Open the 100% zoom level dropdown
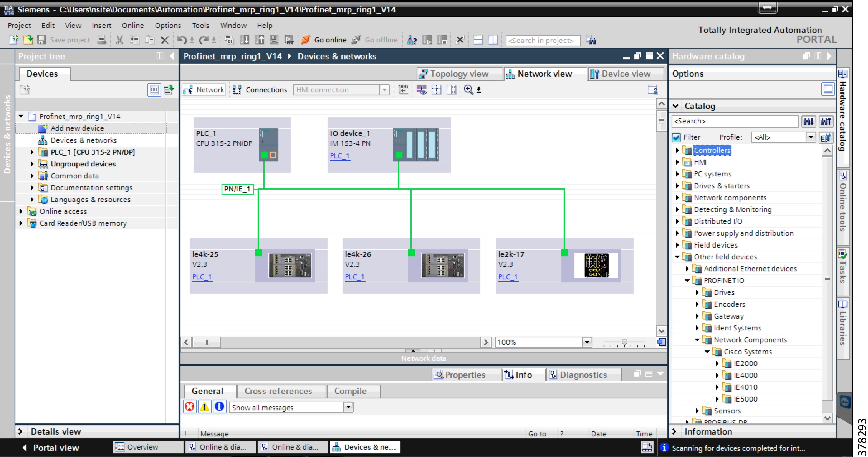Image resolution: width=868 pixels, height=457 pixels. [x=587, y=342]
